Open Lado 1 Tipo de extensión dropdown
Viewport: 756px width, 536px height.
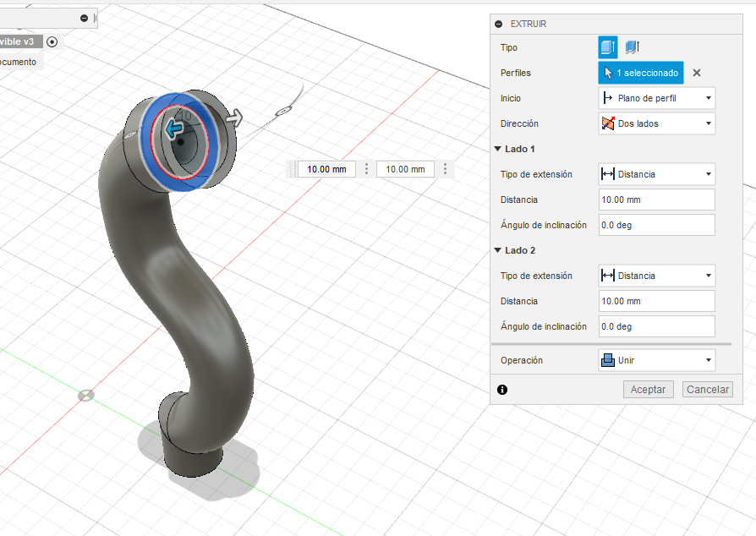tap(657, 174)
